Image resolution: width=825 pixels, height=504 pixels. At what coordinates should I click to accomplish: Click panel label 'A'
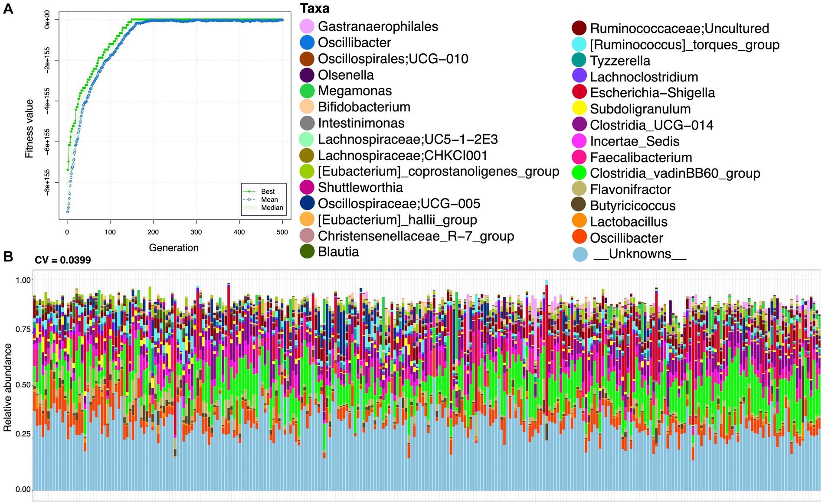pos(8,8)
